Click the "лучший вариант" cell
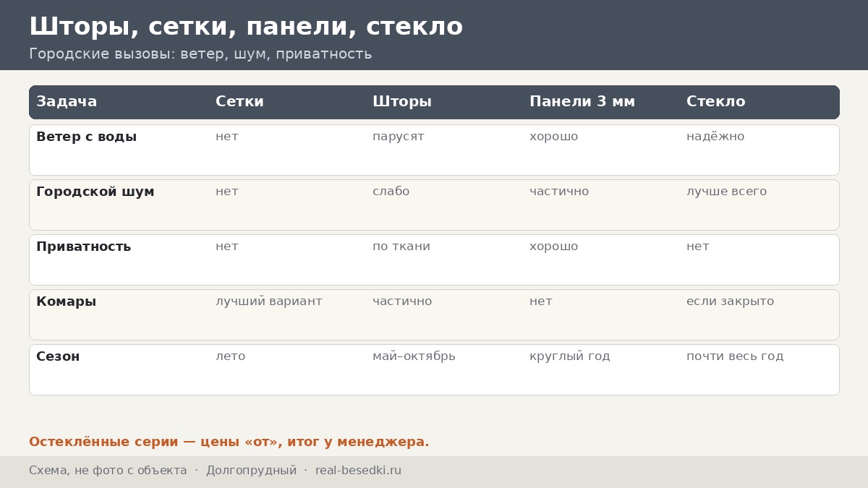 point(269,301)
